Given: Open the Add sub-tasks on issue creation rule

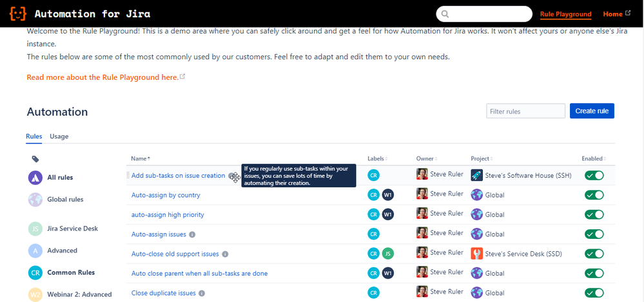Looking at the screenshot, I should point(179,175).
